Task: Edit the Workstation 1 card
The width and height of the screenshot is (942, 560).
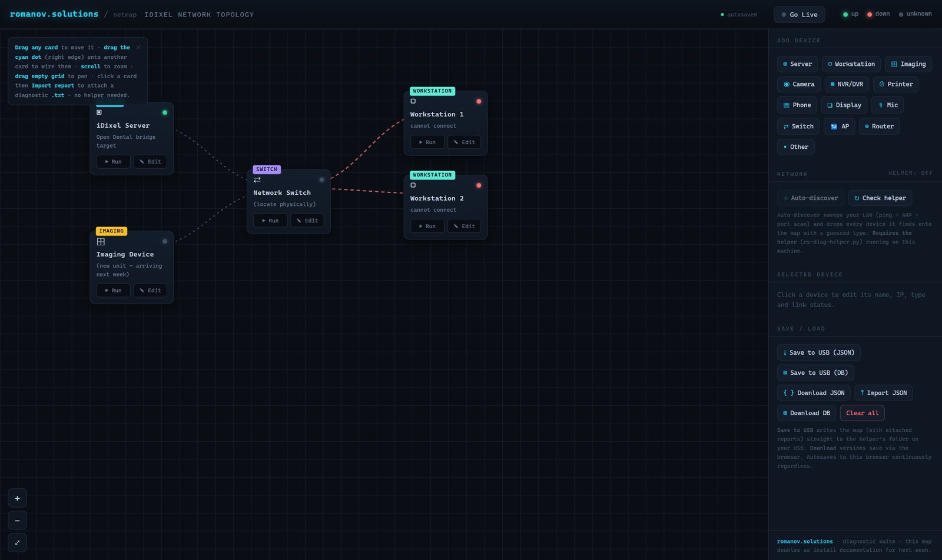Action: 465,142
